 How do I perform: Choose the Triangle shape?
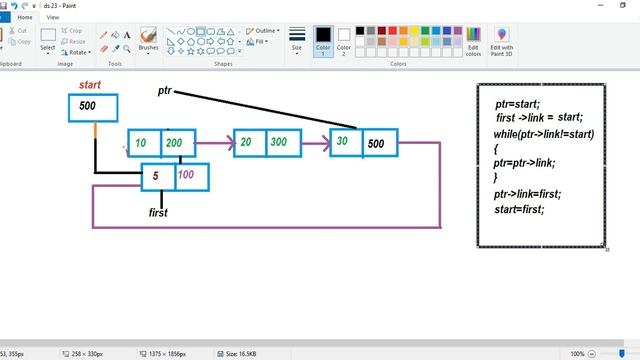click(231, 31)
